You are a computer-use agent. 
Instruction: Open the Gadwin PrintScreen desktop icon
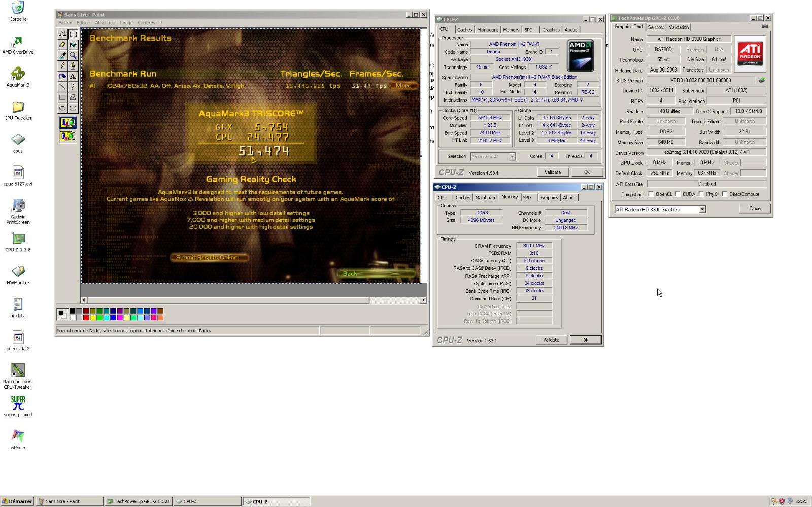click(x=18, y=212)
